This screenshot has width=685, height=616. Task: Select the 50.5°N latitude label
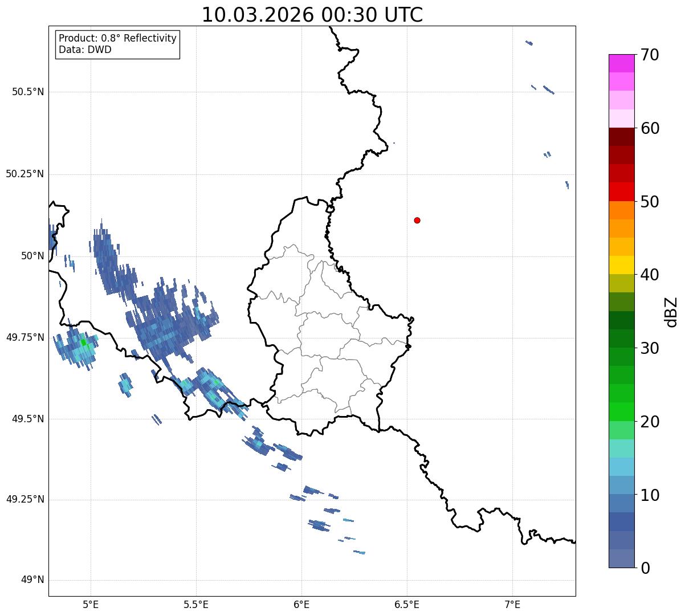coord(28,92)
